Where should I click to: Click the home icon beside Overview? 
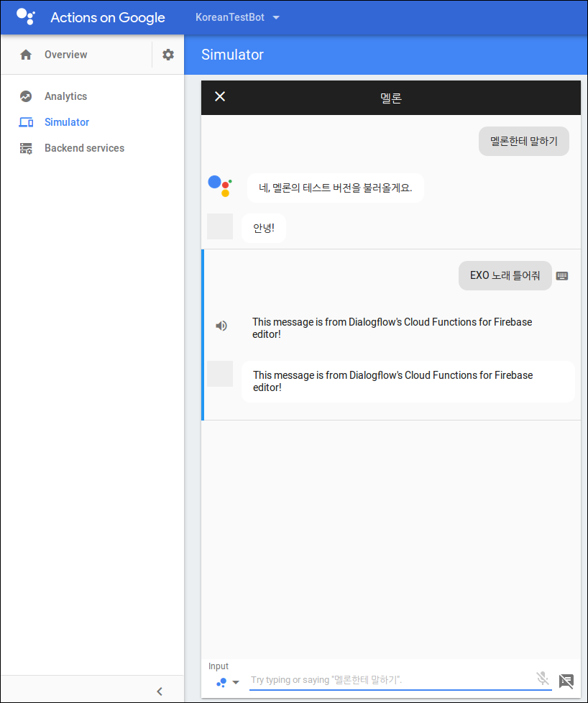(x=26, y=55)
